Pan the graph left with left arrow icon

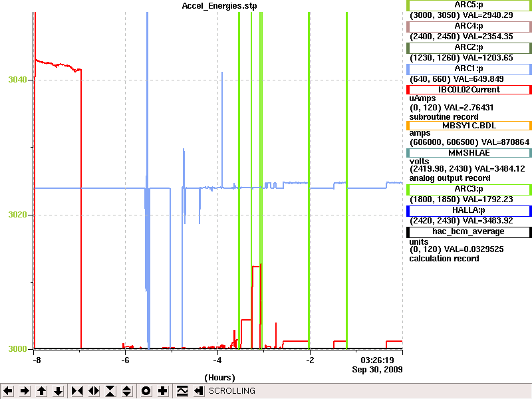(8, 391)
